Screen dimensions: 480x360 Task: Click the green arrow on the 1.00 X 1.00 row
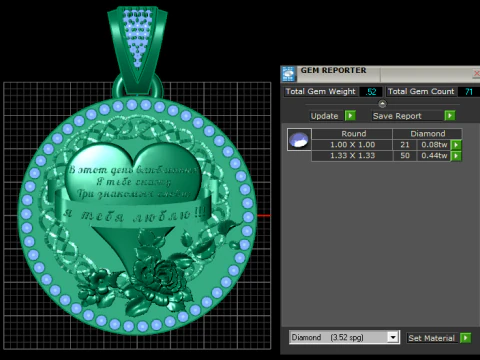click(x=456, y=145)
